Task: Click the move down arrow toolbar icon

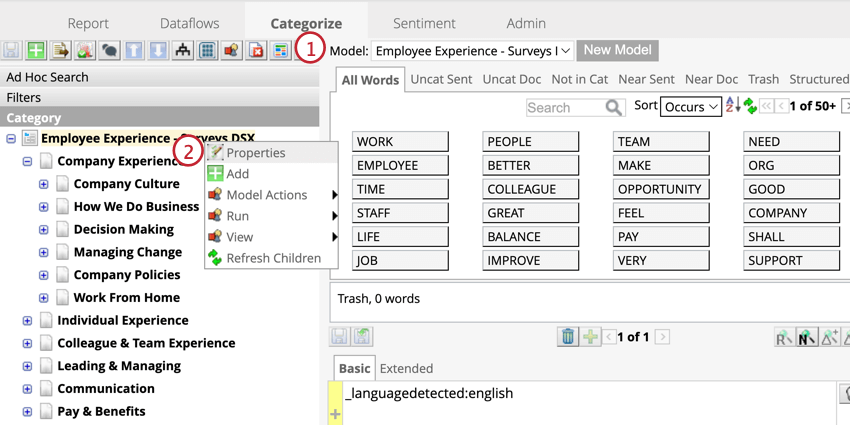Action: pyautogui.click(x=158, y=50)
